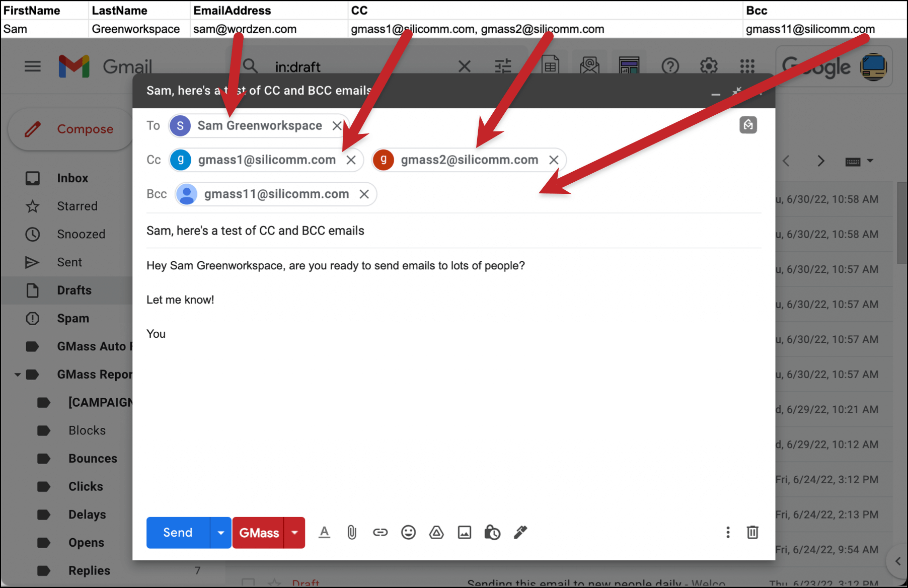Click the Gmail logo
This screenshot has width=908, height=588.
(x=105, y=66)
